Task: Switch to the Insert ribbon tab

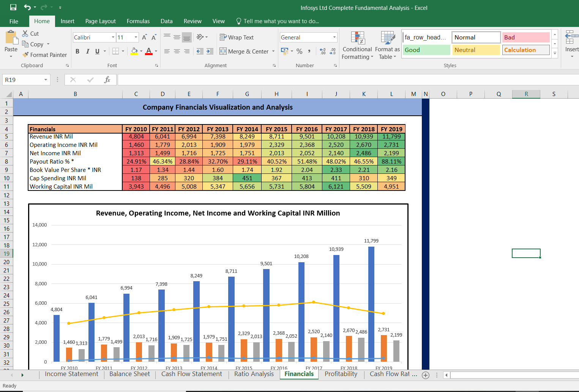Action: tap(68, 21)
